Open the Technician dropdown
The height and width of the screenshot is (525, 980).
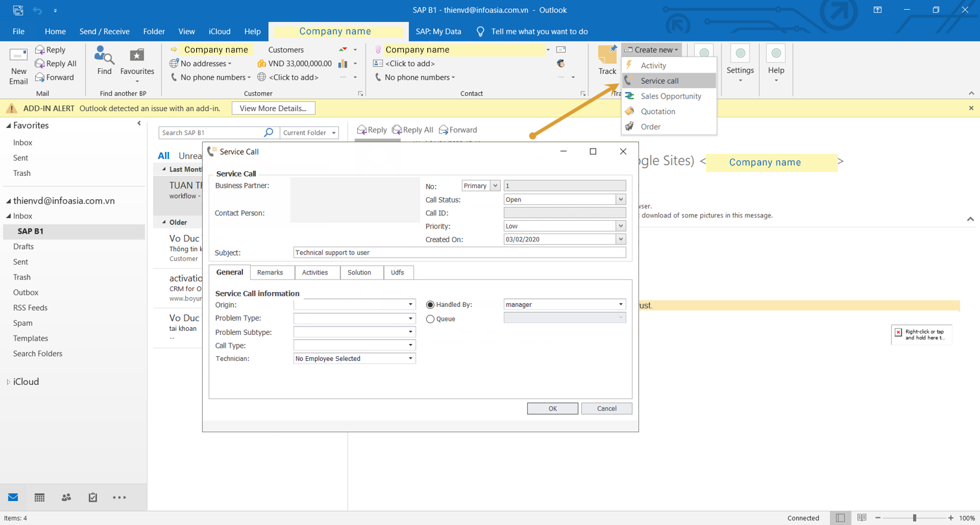pos(410,358)
